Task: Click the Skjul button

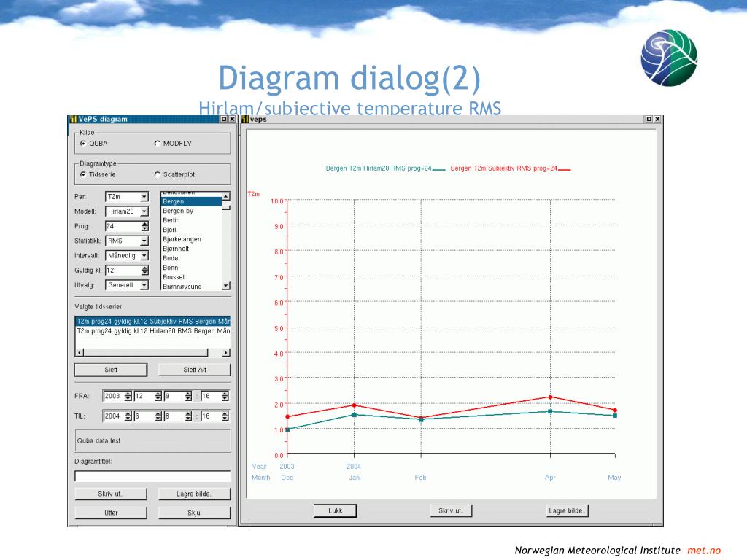Action: [x=194, y=513]
